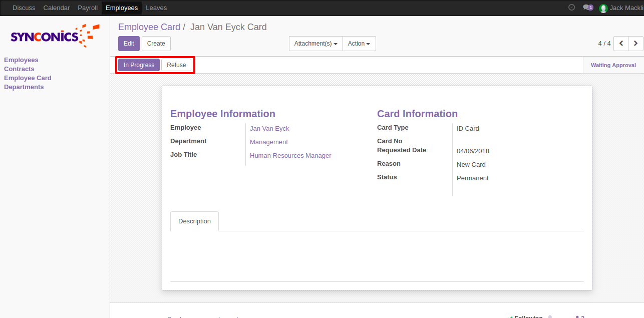Open the Jan Van Eyck employee link

click(269, 129)
